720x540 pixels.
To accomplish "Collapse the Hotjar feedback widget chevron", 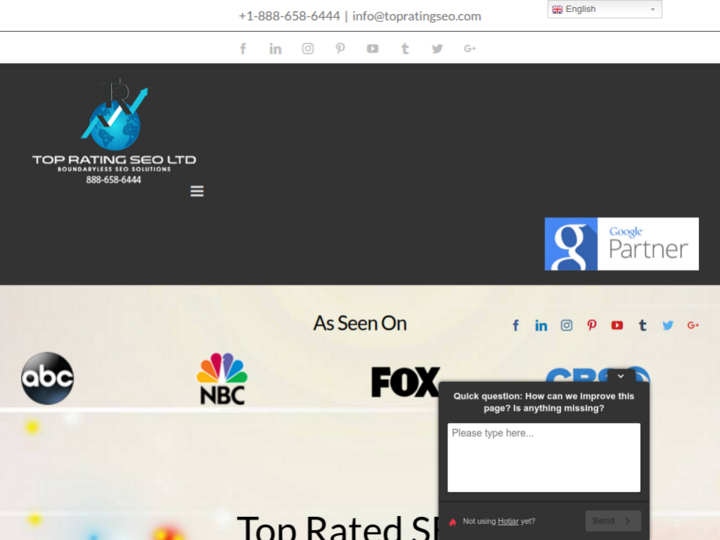I will [621, 377].
